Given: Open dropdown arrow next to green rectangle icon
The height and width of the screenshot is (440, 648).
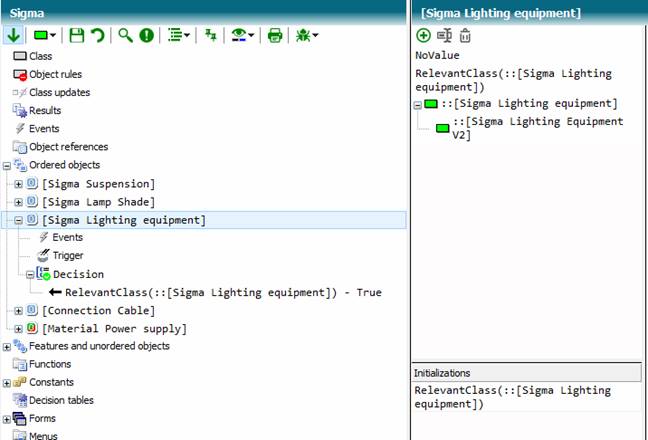Looking at the screenshot, I should 52,36.
